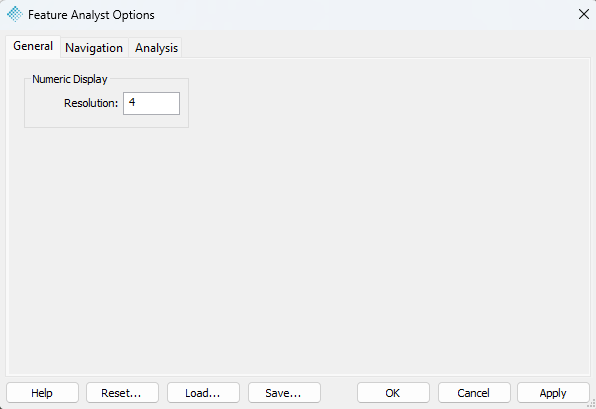Screen dimensions: 596x409
Task: Click the Feature Analyst icon in title bar
Action: coord(15,14)
